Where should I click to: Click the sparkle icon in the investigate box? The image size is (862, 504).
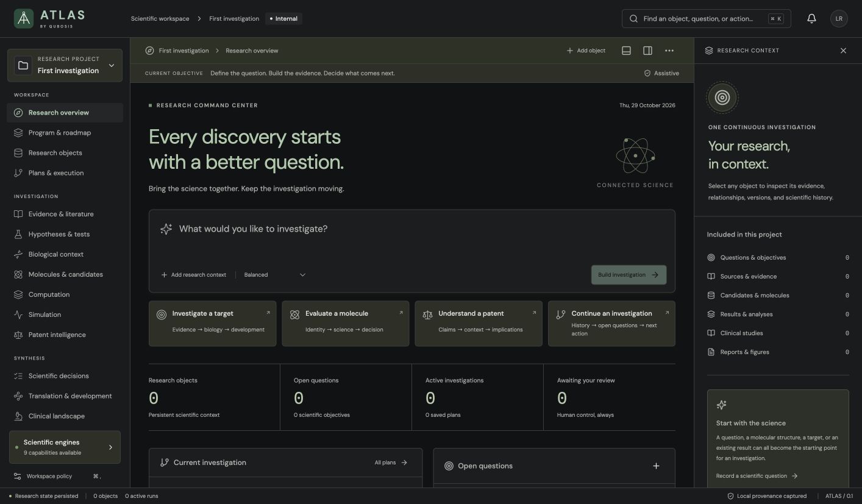coord(166,229)
